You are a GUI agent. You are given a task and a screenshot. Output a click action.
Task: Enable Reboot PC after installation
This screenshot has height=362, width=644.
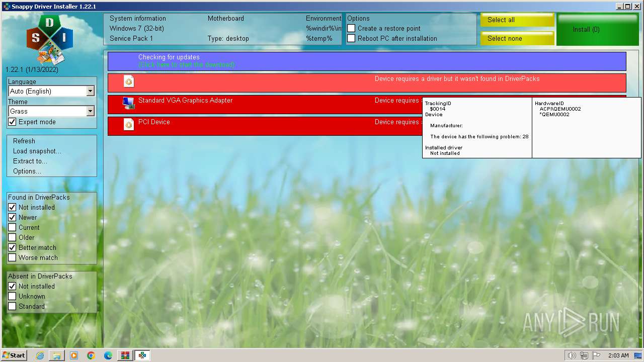352,39
